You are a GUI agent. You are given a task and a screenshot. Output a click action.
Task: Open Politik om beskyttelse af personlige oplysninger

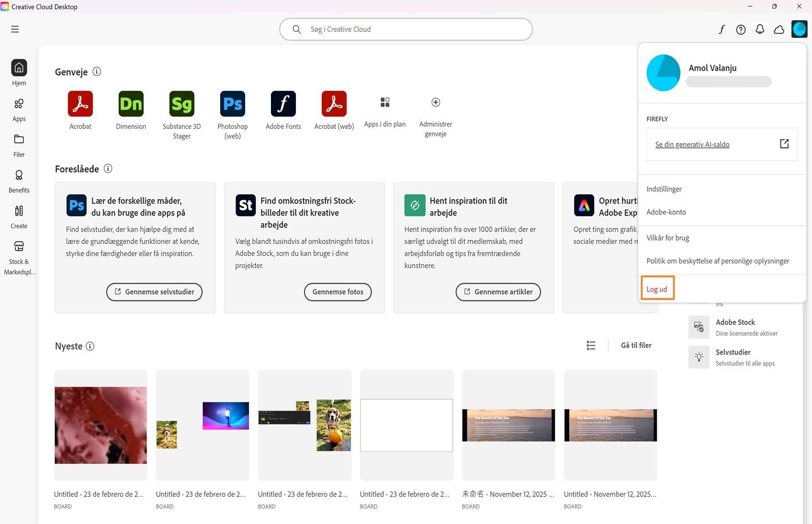[718, 261]
